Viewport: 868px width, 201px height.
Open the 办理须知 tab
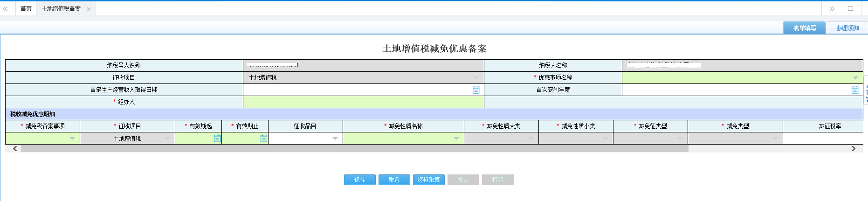coord(847,28)
